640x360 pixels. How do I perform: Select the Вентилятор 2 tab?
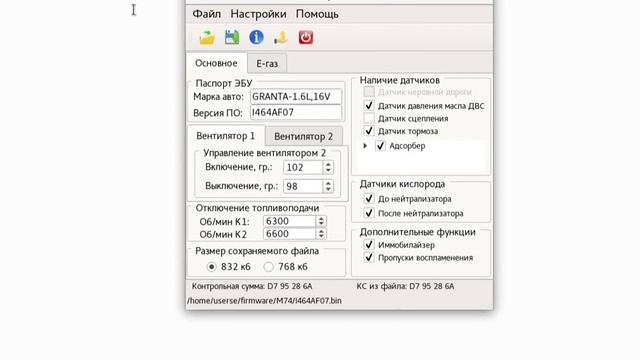pos(304,136)
